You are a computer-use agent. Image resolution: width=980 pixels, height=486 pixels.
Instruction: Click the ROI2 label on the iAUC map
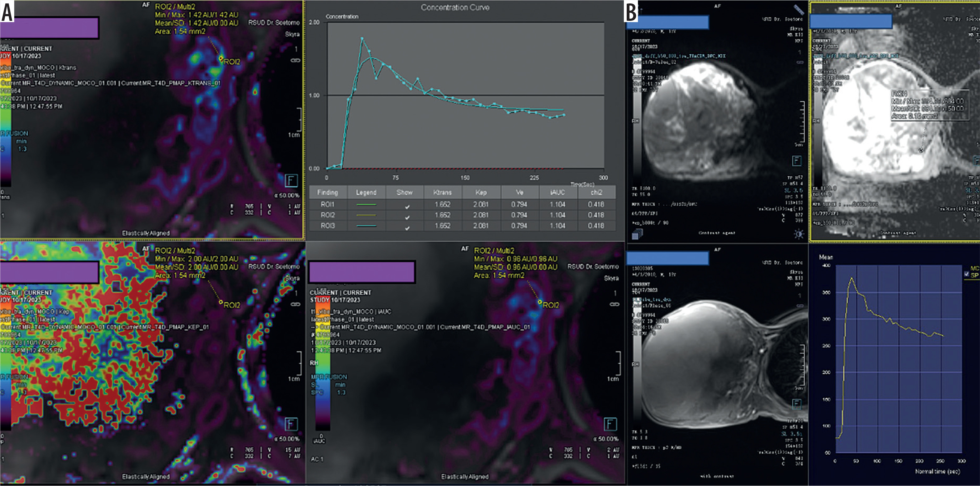click(x=551, y=305)
